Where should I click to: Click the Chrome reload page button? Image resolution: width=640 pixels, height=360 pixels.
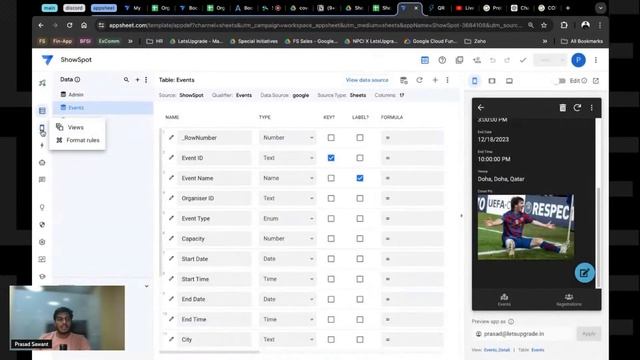tap(69, 25)
